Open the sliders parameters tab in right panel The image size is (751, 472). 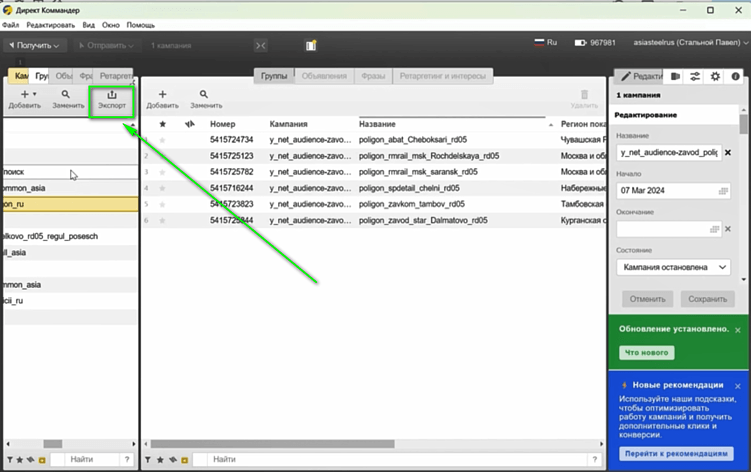click(x=695, y=76)
